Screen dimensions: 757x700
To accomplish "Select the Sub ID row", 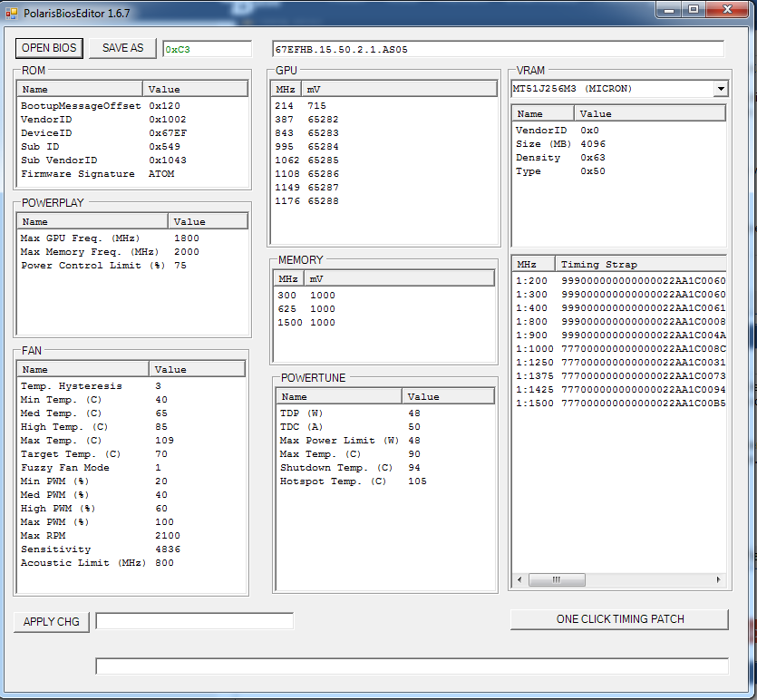I will point(132,146).
